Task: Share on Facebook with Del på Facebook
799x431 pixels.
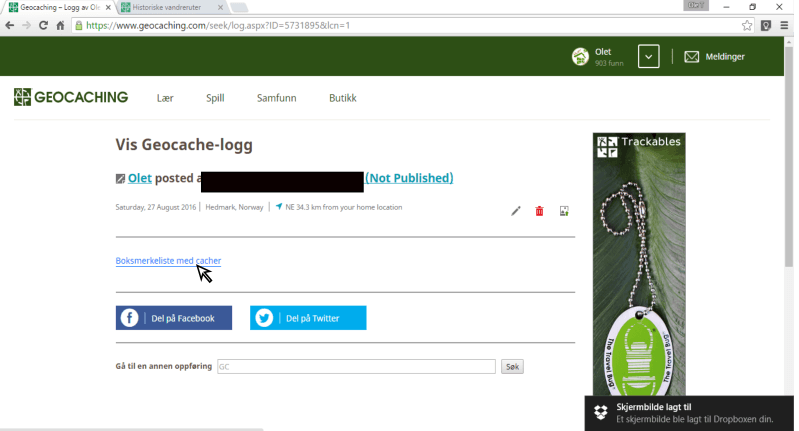Action: [174, 318]
